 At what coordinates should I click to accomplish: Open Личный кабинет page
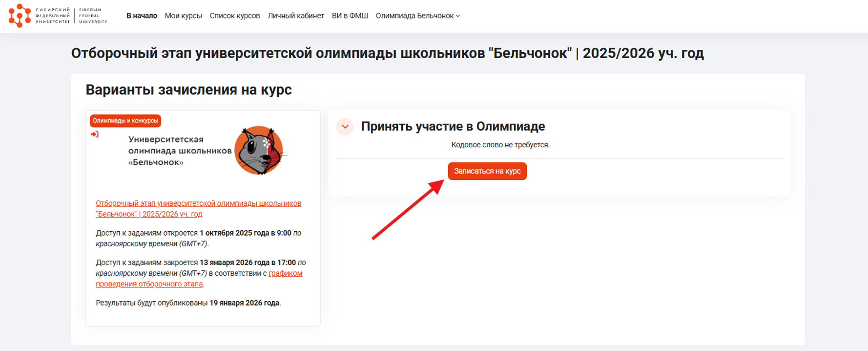[296, 16]
